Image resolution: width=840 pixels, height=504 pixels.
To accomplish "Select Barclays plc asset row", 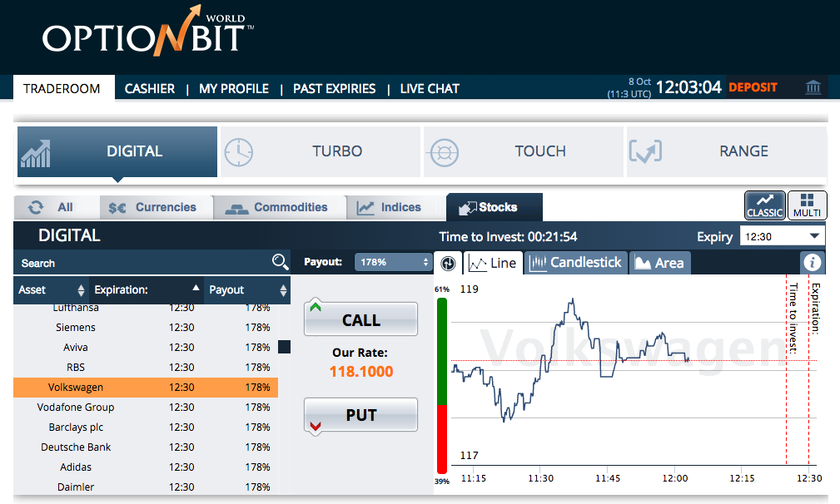I will [146, 427].
